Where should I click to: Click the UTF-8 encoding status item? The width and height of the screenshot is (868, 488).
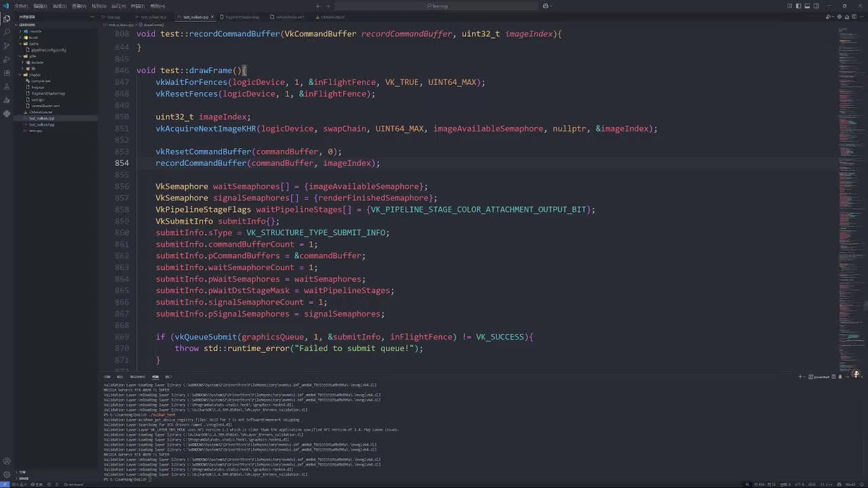[x=800, y=484]
